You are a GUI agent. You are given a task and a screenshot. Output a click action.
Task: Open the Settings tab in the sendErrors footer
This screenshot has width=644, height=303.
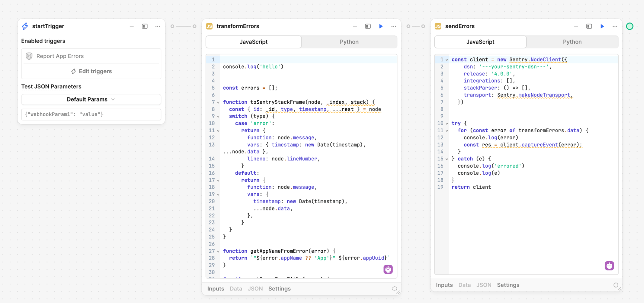pos(508,285)
